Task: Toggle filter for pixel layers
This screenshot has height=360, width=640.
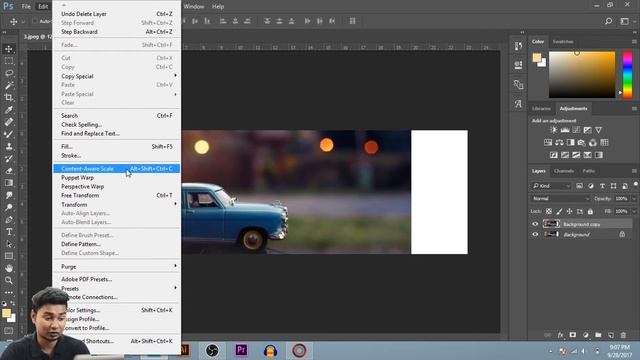Action: (x=579, y=186)
